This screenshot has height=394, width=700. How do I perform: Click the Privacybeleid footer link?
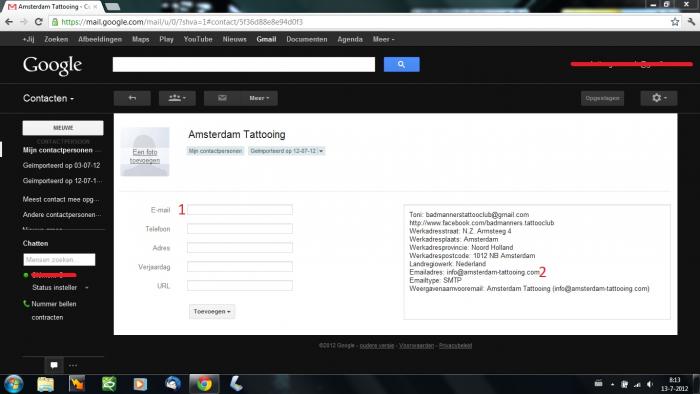[455, 345]
